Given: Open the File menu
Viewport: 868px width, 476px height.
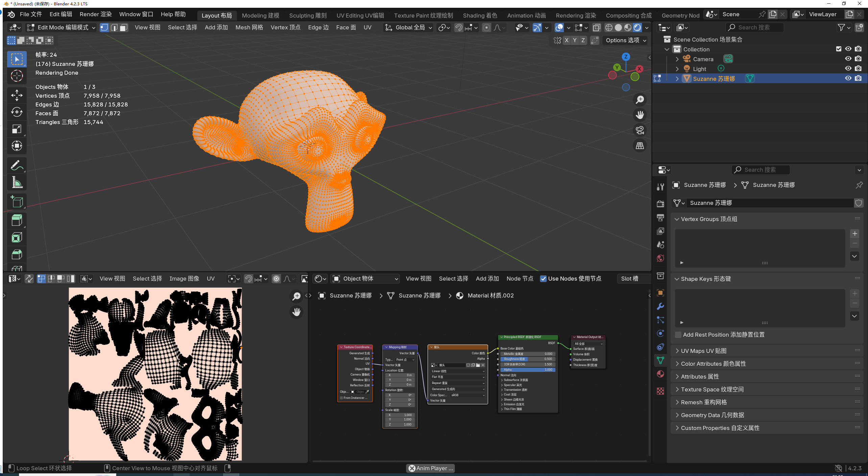Looking at the screenshot, I should 31,14.
